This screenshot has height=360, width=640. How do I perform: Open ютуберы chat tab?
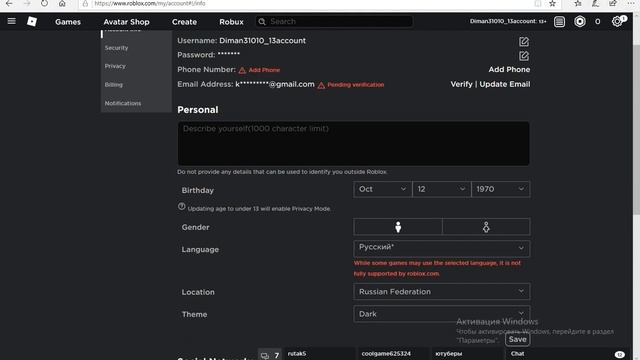click(467, 354)
